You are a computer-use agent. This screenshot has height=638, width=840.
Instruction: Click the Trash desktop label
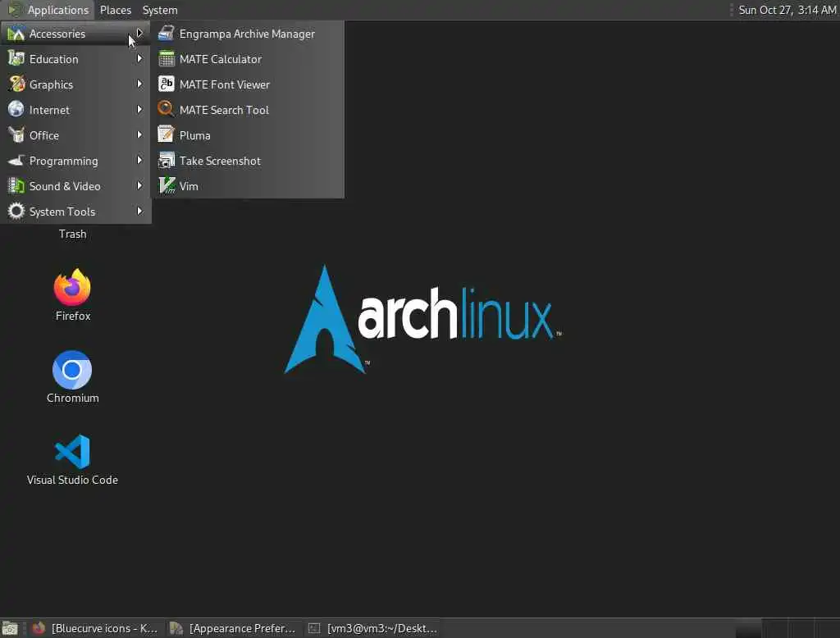72,234
